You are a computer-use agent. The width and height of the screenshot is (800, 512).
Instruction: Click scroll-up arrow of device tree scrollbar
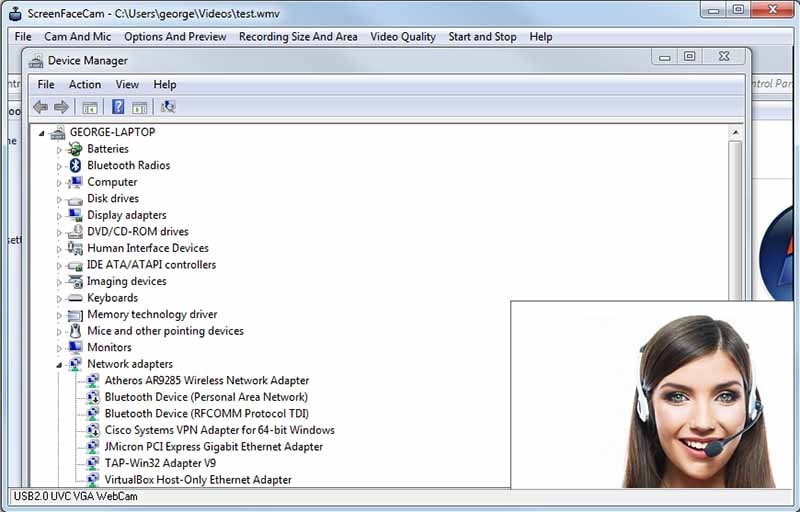tap(735, 133)
